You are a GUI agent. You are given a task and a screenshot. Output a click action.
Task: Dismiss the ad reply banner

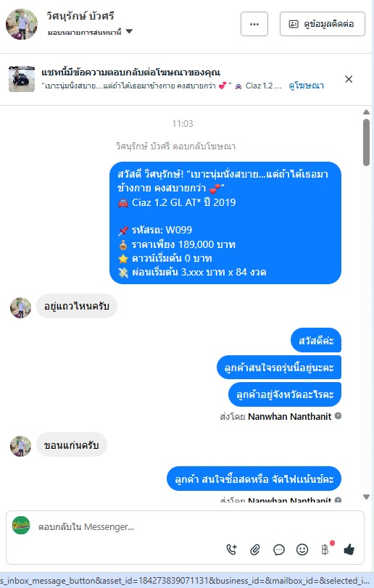pyautogui.click(x=349, y=79)
